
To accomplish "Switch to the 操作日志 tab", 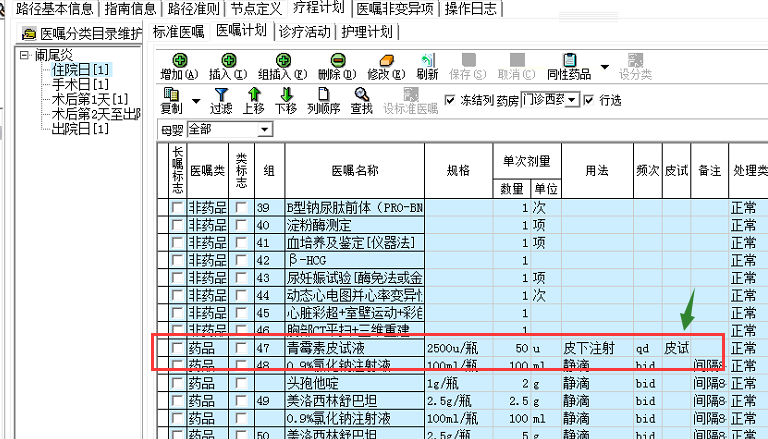I will [471, 8].
